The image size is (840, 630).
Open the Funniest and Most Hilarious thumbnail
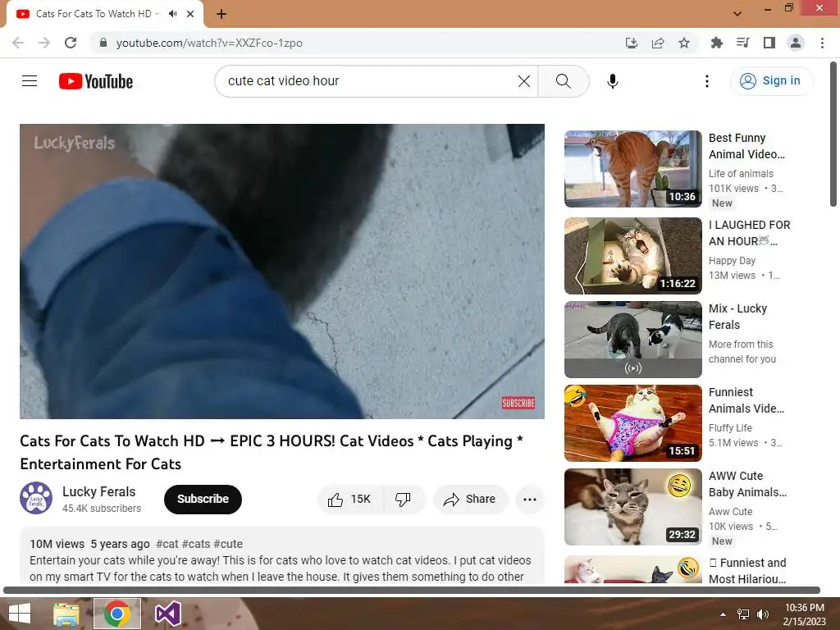pos(632,569)
